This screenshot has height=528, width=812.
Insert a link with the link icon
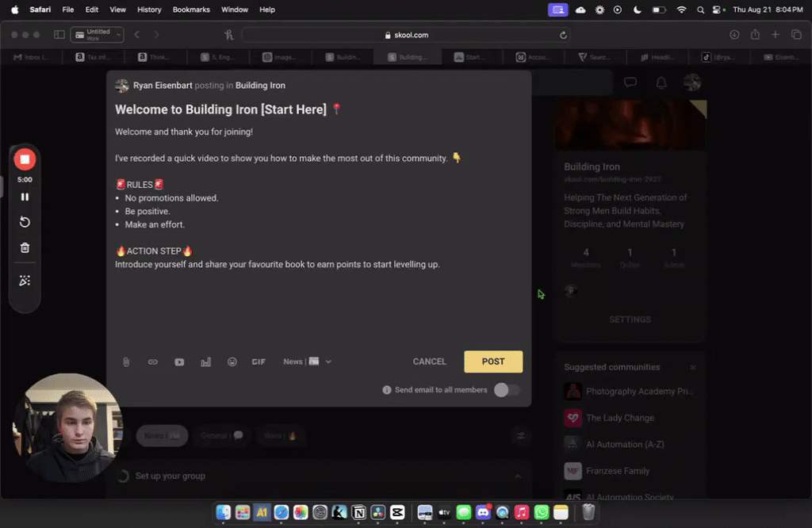(153, 362)
